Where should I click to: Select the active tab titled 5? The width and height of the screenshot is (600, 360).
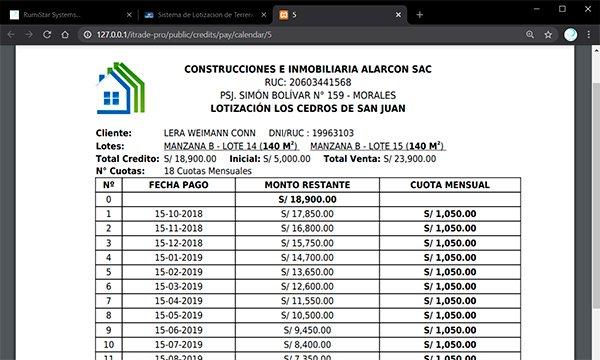click(340, 15)
